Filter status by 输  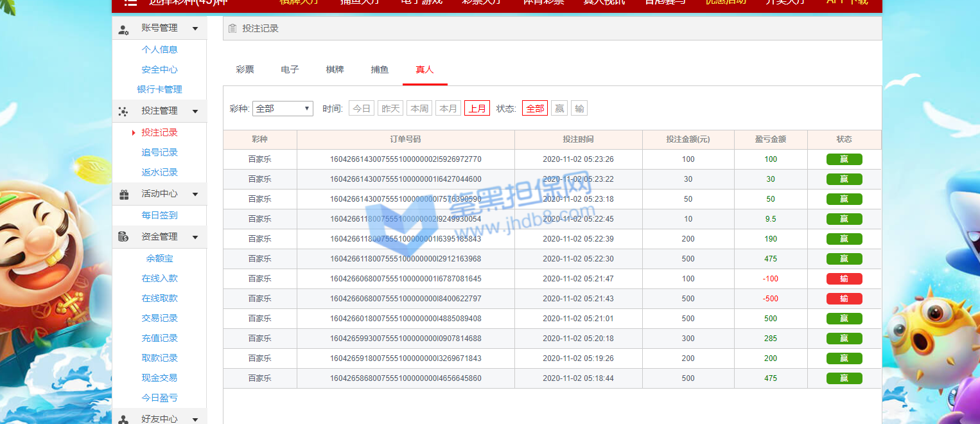point(579,109)
